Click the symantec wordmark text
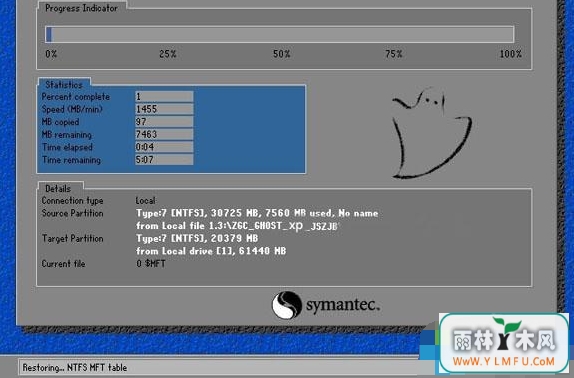574x378 pixels. pyautogui.click(x=343, y=304)
